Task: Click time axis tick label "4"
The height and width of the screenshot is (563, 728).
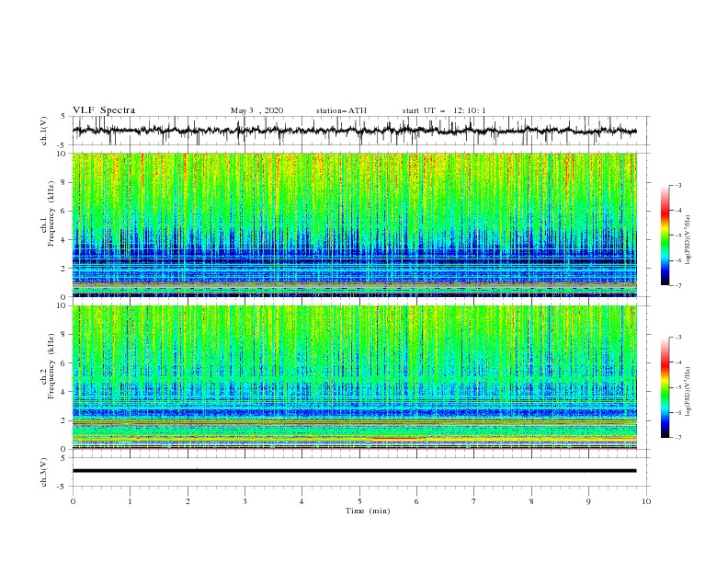Action: click(x=301, y=501)
